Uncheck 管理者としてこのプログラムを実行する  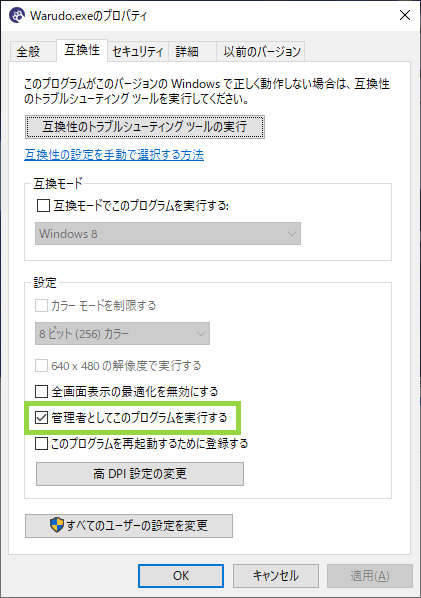coord(42,418)
